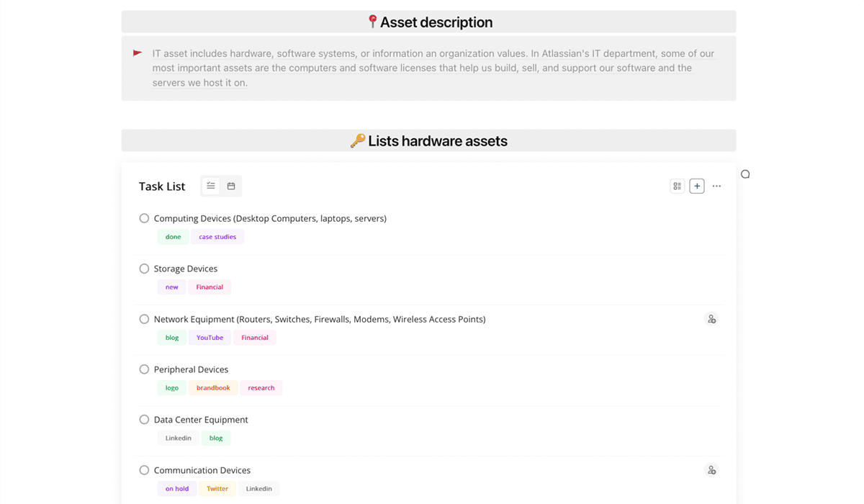Click the red flag icon in description
The height and width of the screenshot is (504, 864).
point(138,53)
